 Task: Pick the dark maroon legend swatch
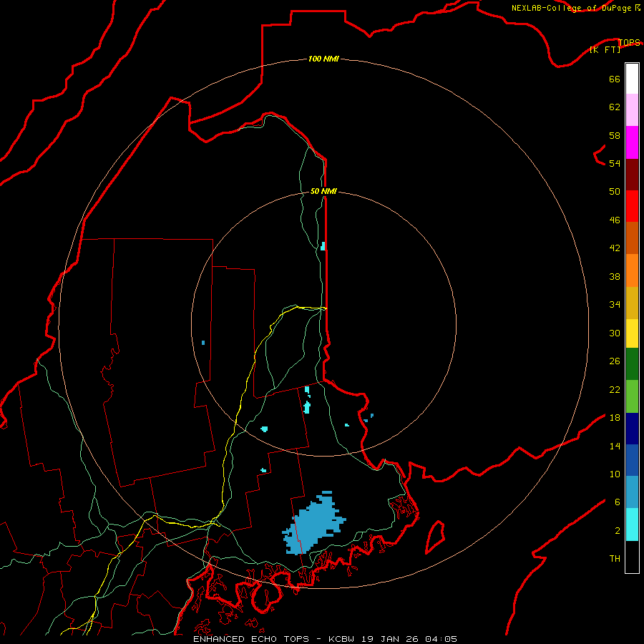click(x=632, y=174)
